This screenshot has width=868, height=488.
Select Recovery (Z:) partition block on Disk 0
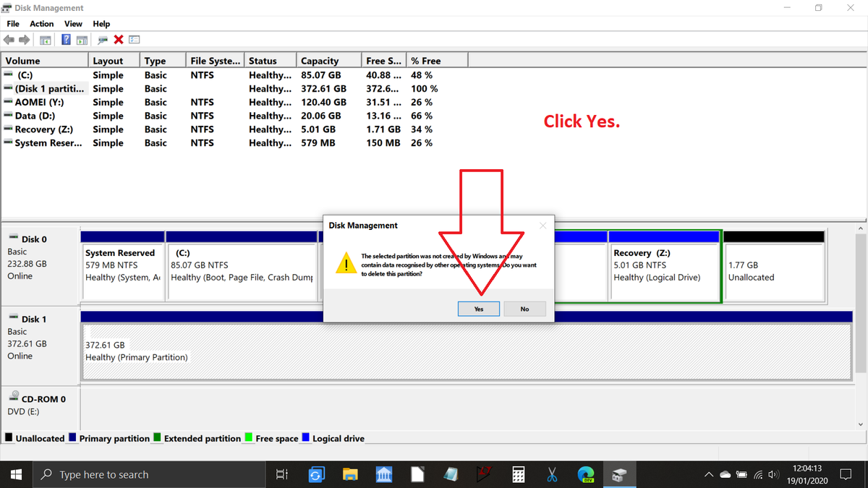pos(664,265)
